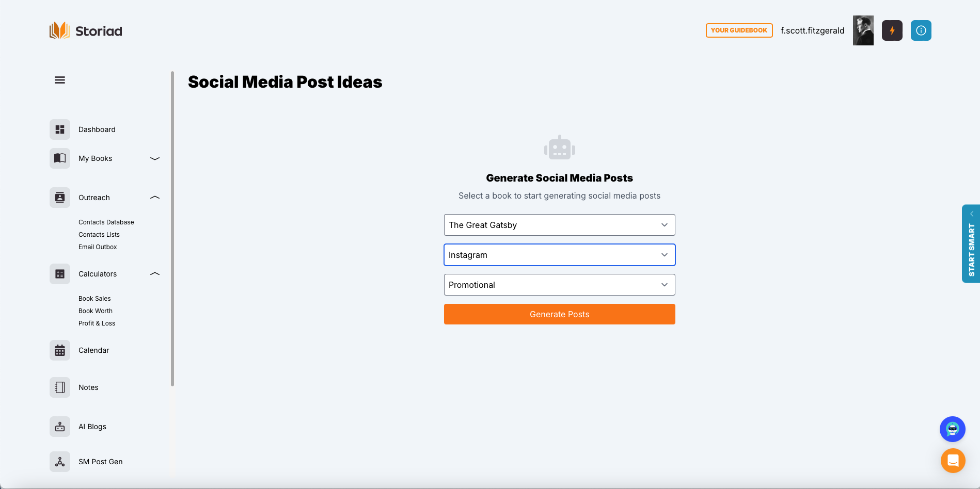Open Profit & Loss calculator

(97, 323)
